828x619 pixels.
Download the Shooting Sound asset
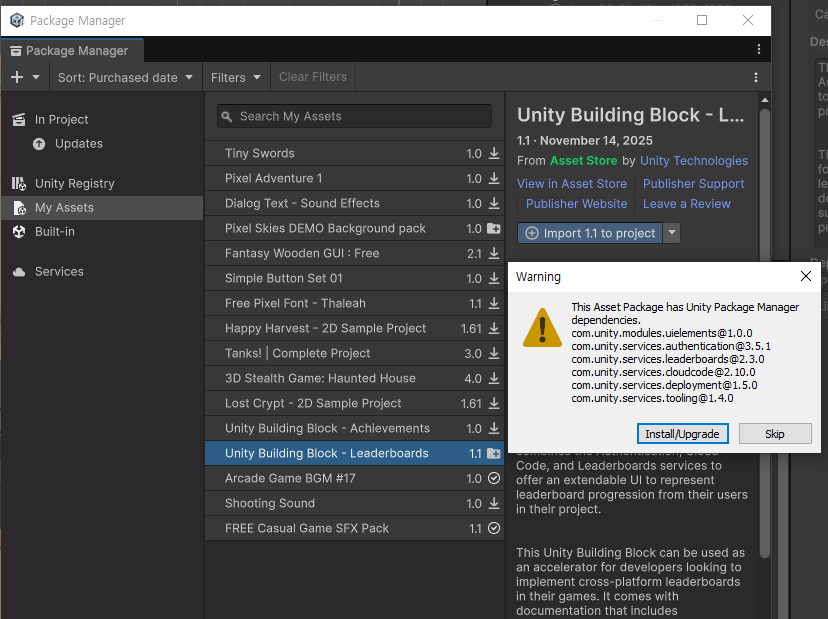pos(494,503)
